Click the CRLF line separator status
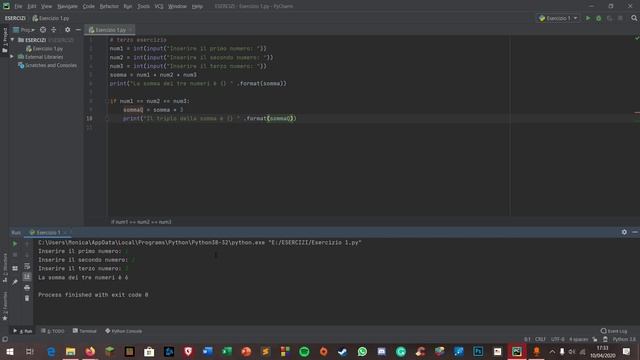 tap(540, 340)
